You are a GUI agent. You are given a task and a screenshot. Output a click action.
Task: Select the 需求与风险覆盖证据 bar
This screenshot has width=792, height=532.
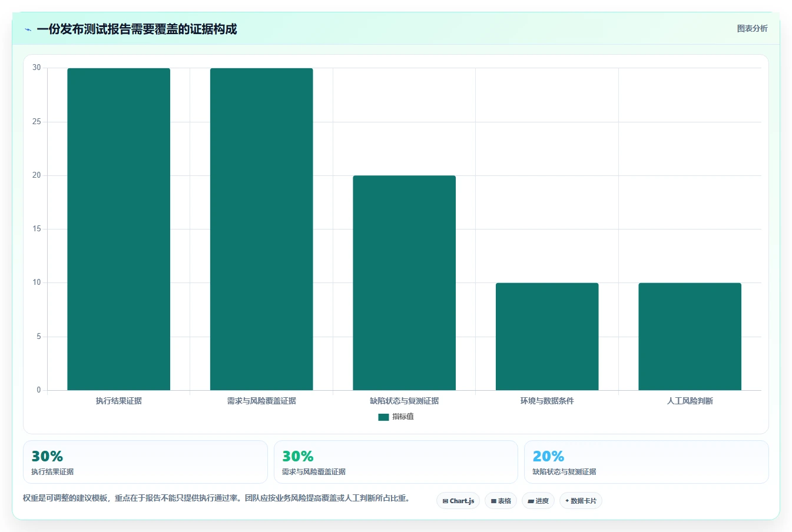(261, 229)
